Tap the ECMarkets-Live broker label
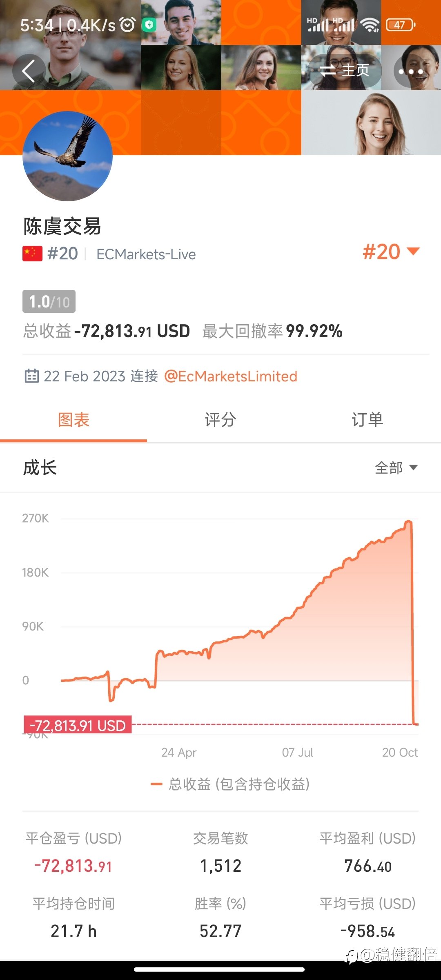 click(x=146, y=254)
